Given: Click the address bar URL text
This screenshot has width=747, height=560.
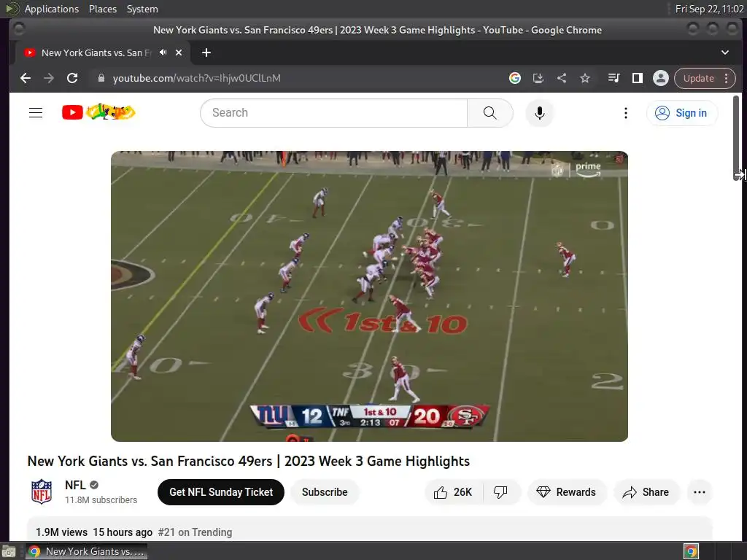Looking at the screenshot, I should point(196,78).
